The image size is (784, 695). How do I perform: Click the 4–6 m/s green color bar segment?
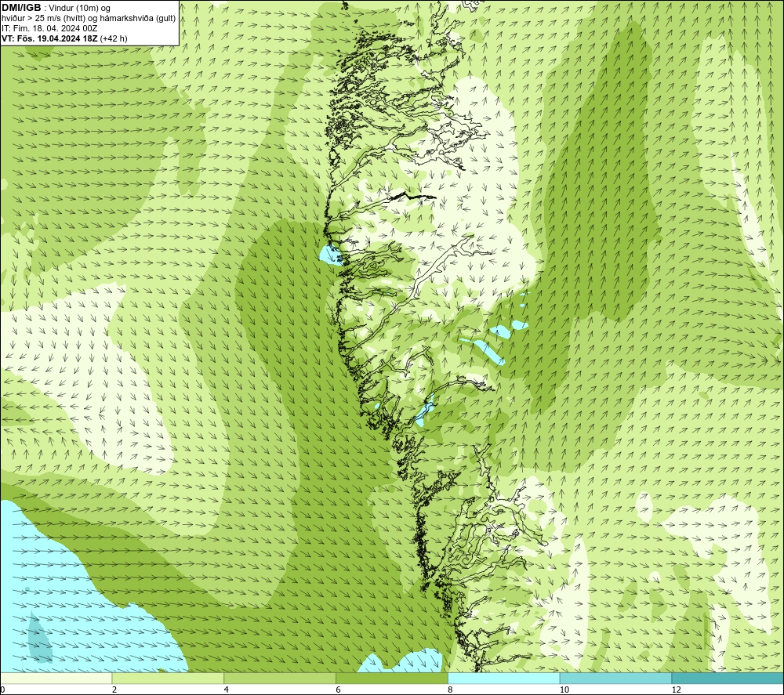tap(280, 678)
